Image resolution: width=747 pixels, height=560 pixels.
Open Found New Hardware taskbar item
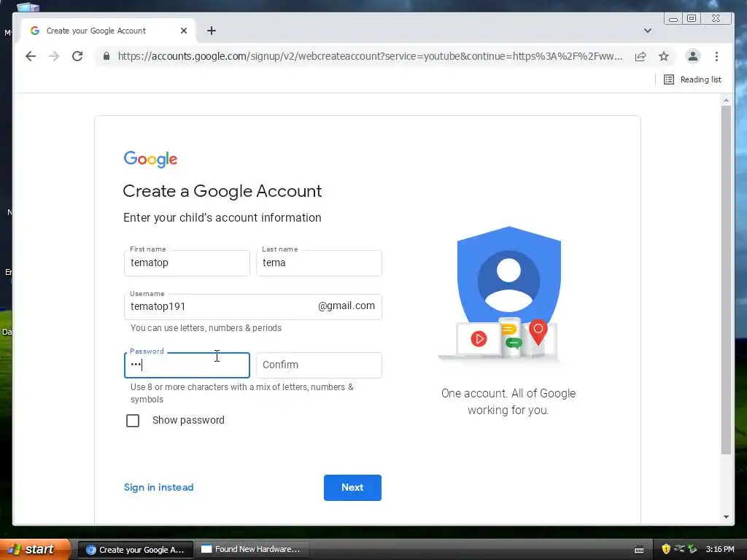pos(252,550)
